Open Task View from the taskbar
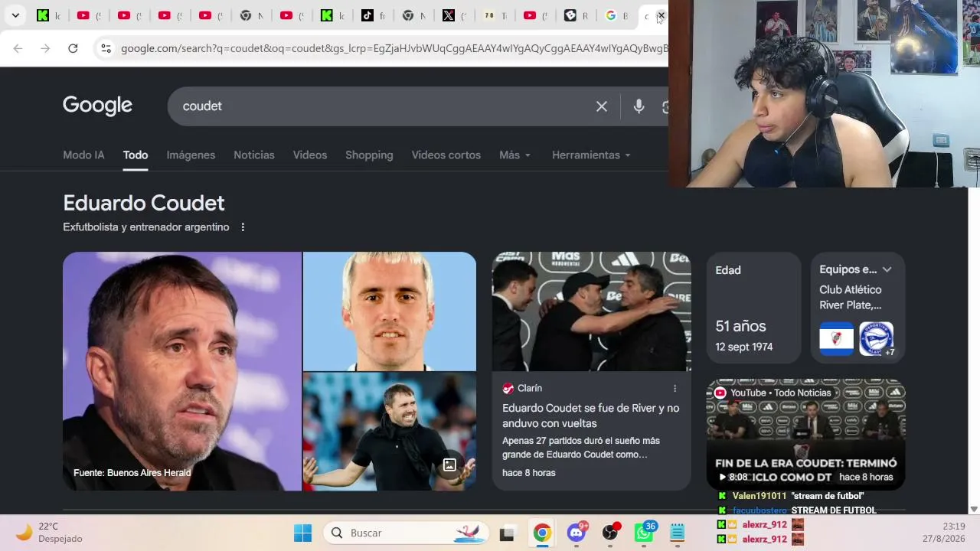The width and height of the screenshot is (980, 551). pos(507,533)
